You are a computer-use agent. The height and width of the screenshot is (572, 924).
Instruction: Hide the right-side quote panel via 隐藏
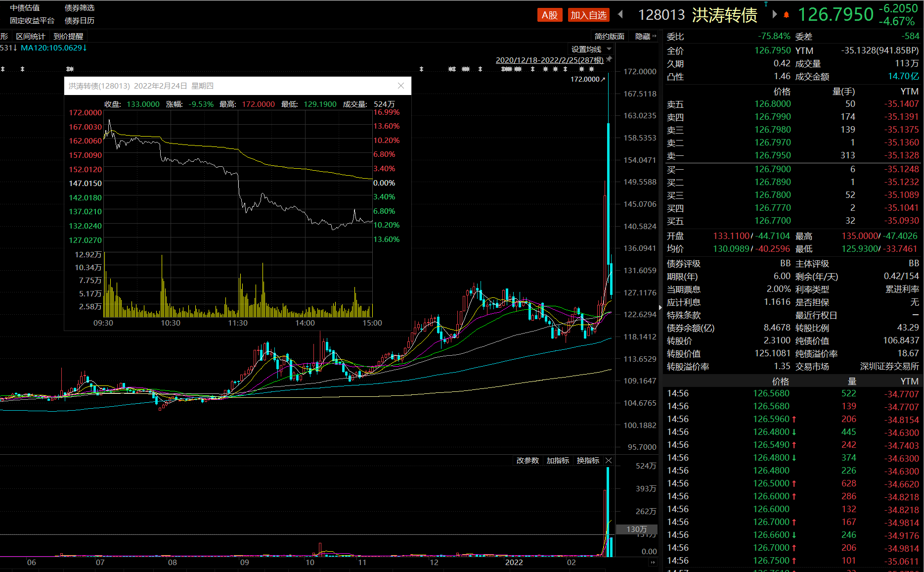[x=645, y=36]
